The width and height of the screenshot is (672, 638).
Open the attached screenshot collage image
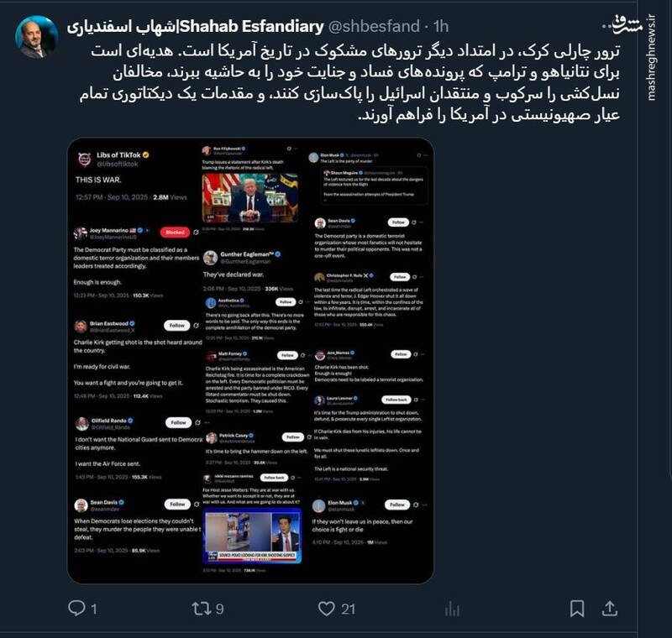[x=250, y=360]
